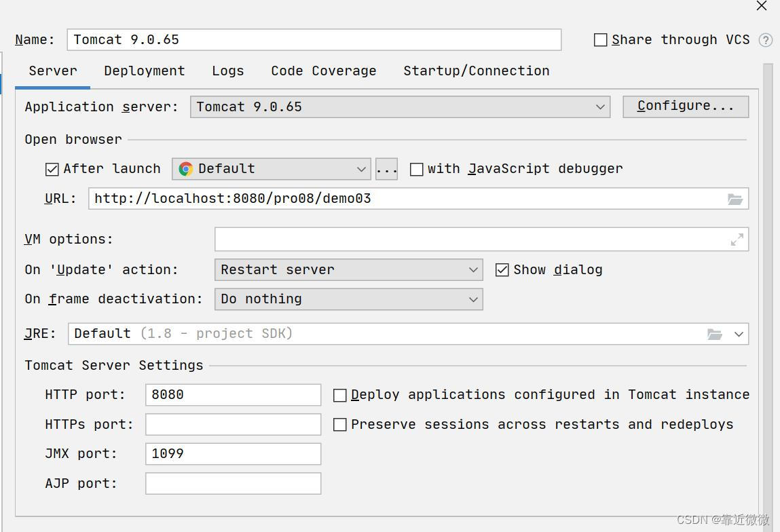Screen dimensions: 780x532
Task: Click the folder icon in the URL field
Action: (735, 199)
